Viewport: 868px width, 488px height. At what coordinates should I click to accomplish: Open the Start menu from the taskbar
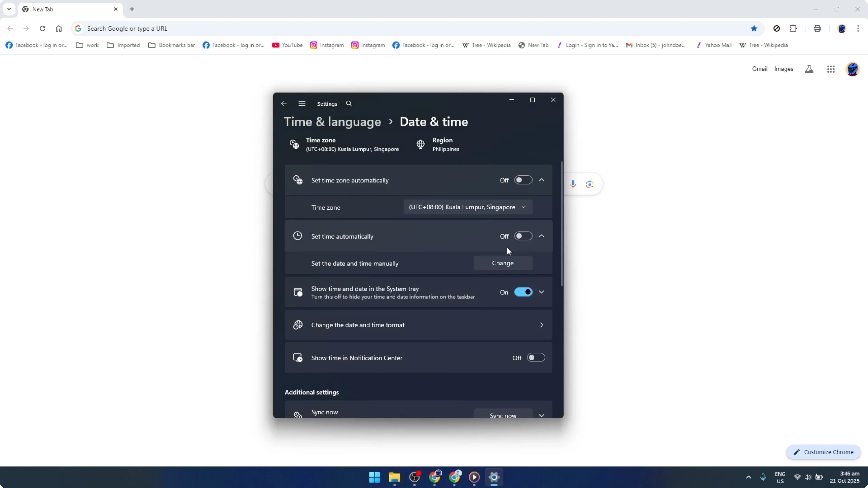(x=374, y=477)
